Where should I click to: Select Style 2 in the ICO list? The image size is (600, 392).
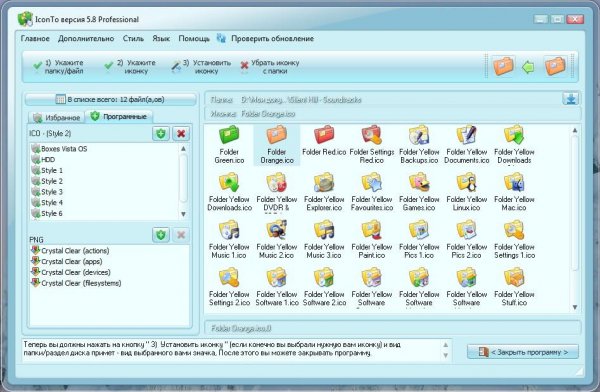pos(104,181)
